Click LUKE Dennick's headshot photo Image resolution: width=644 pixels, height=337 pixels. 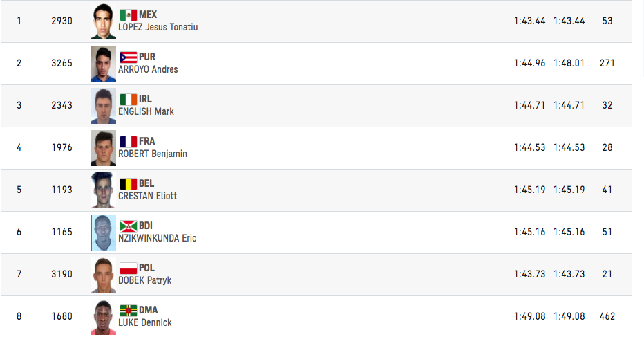[x=104, y=317]
